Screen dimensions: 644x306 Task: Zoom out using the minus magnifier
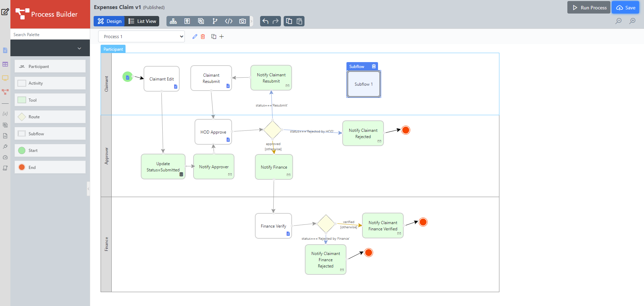618,21
